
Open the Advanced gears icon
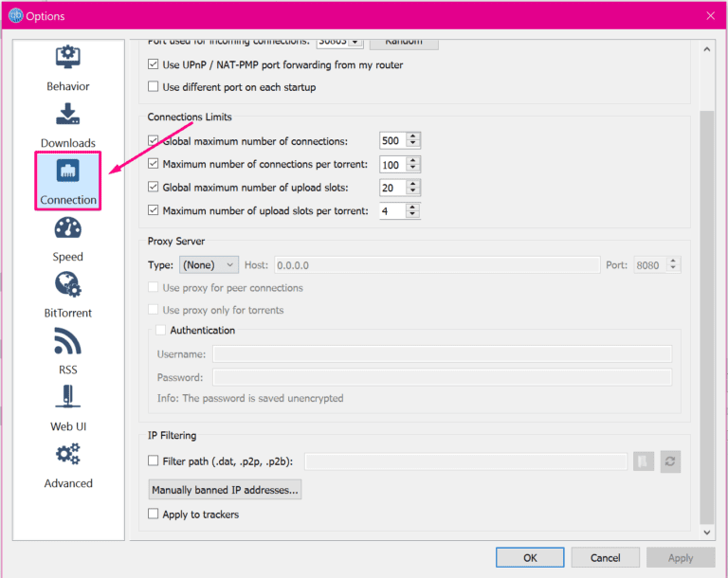(x=68, y=454)
